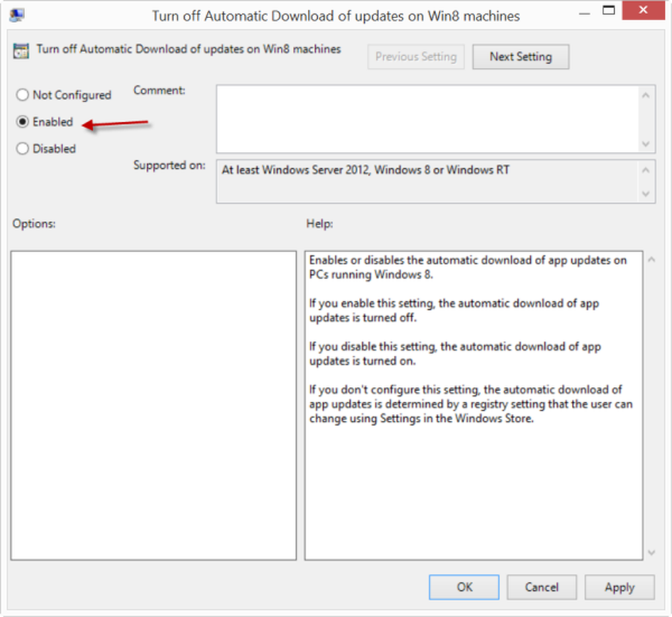Click the setting title text beside policy icon
The image size is (672, 617).
tap(189, 49)
